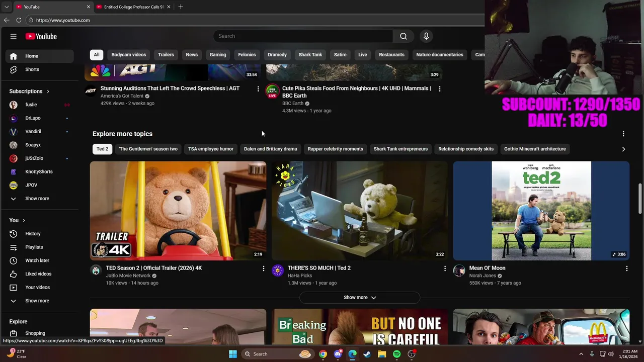This screenshot has width=644, height=362.
Task: Open KnottyShorts channel subscription
Action: pyautogui.click(x=39, y=171)
